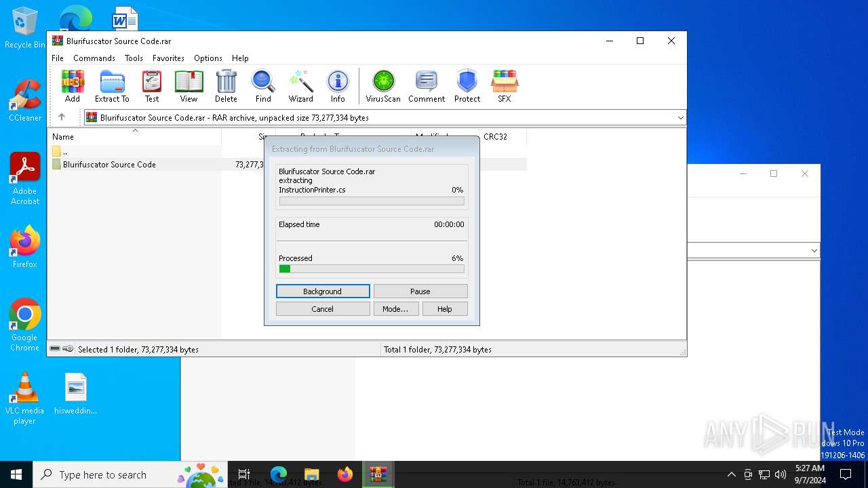This screenshot has width=868, height=488.
Task: Launch the Wizard tool
Action: click(300, 86)
